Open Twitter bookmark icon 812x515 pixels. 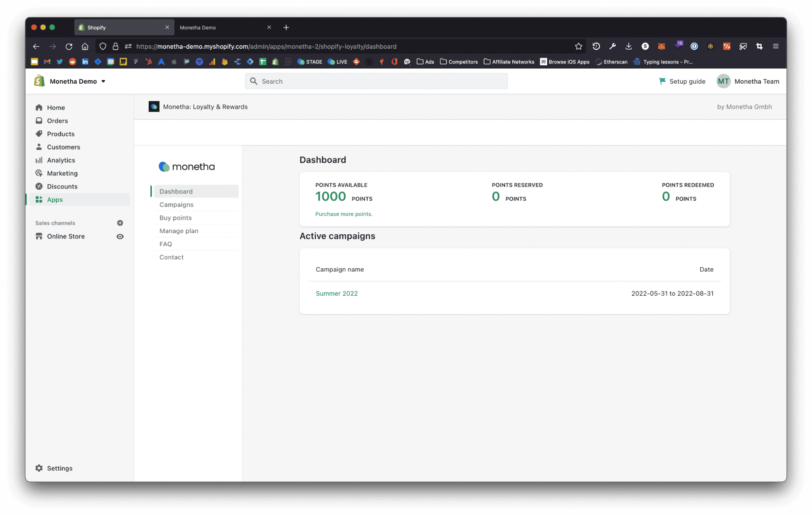click(x=60, y=62)
